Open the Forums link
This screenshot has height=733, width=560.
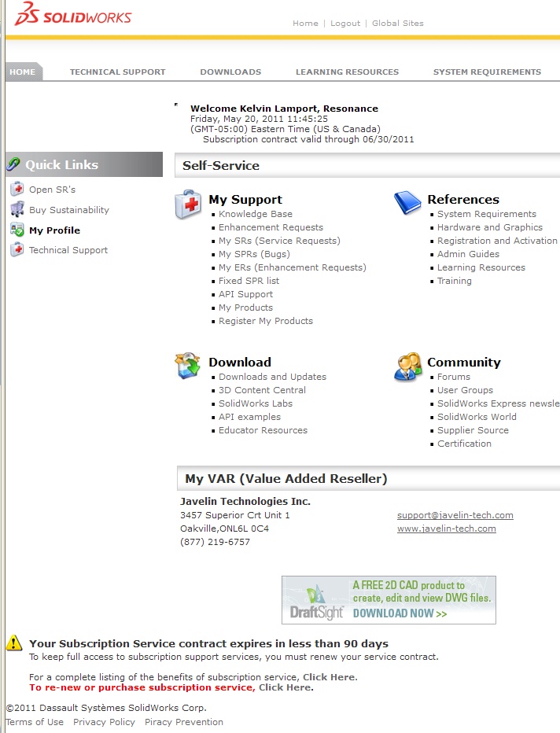click(x=453, y=377)
